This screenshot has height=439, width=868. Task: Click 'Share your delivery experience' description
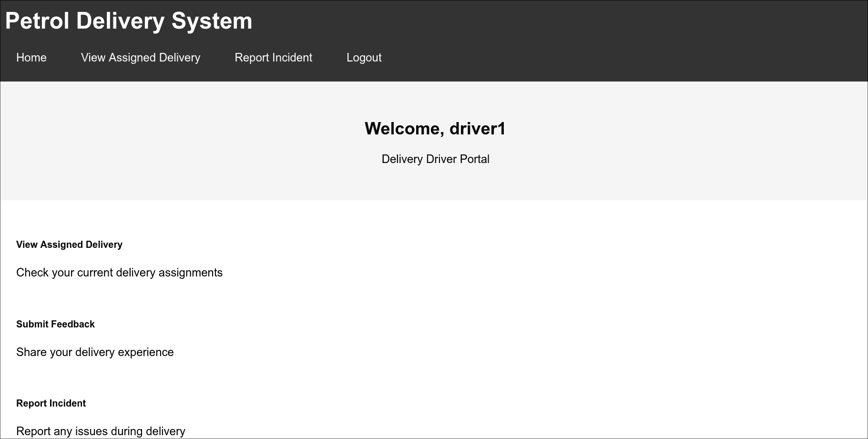pos(94,352)
